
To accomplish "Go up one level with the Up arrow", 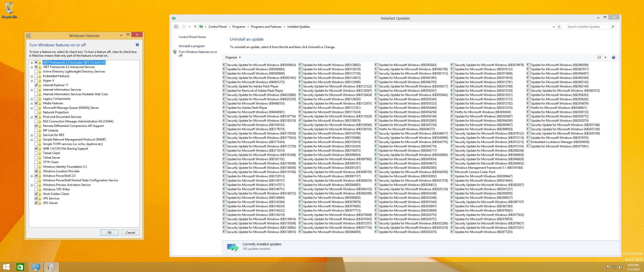I will 195,27.
